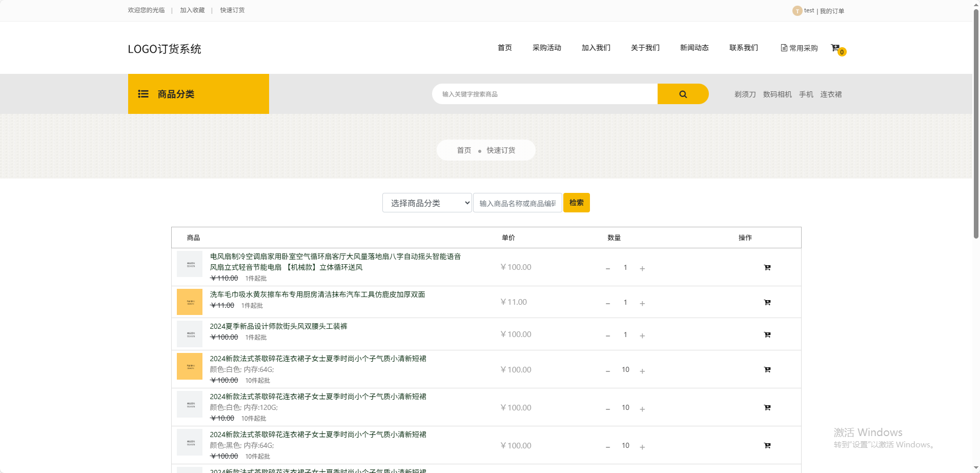980x473 pixels.
Task: Increase quantity of white 64G dress
Action: 642,370
